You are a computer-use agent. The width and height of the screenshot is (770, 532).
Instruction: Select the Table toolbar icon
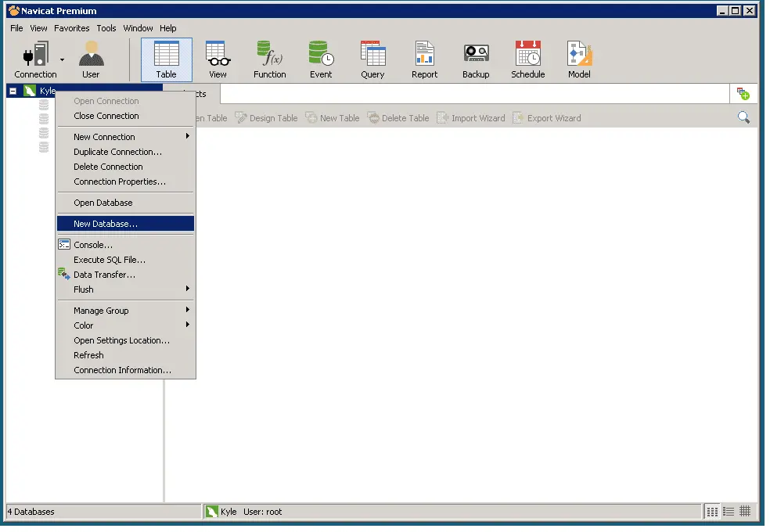[x=167, y=60]
